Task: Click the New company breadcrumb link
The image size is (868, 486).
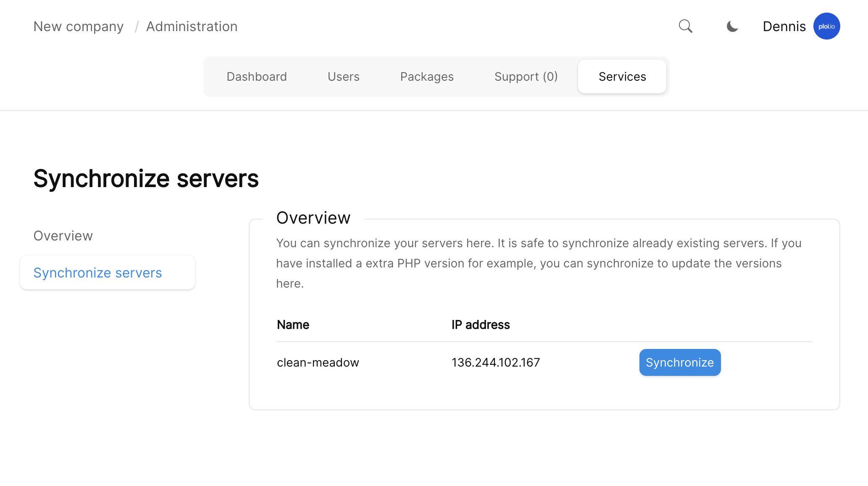Action: (x=79, y=26)
